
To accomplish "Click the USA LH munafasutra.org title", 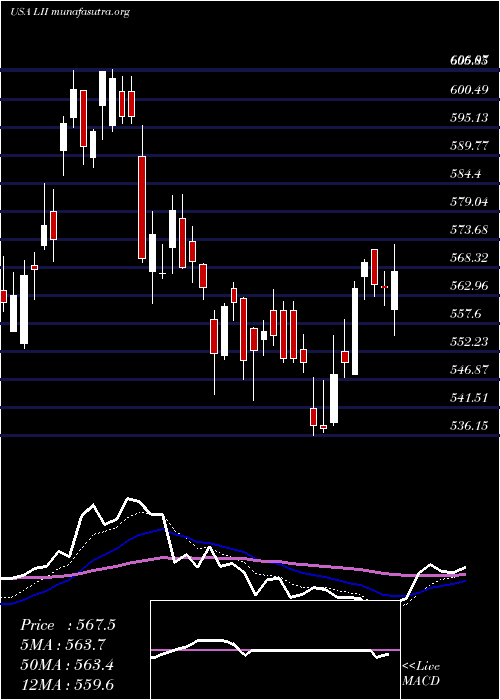I will pos(70,12).
